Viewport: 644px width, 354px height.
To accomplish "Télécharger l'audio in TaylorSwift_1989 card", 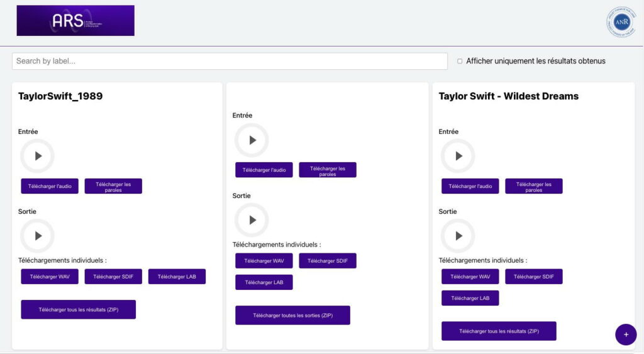I will [x=50, y=186].
